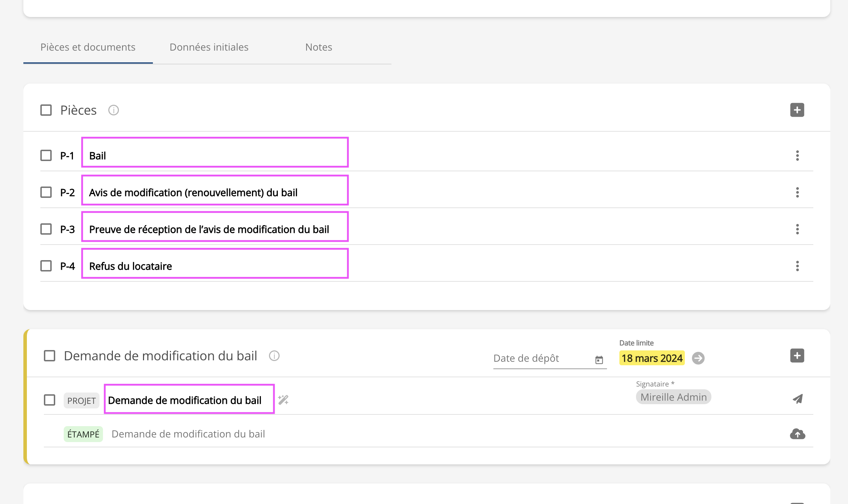Click the Date de dépôt input field
Image resolution: width=848 pixels, height=504 pixels.
(x=542, y=358)
